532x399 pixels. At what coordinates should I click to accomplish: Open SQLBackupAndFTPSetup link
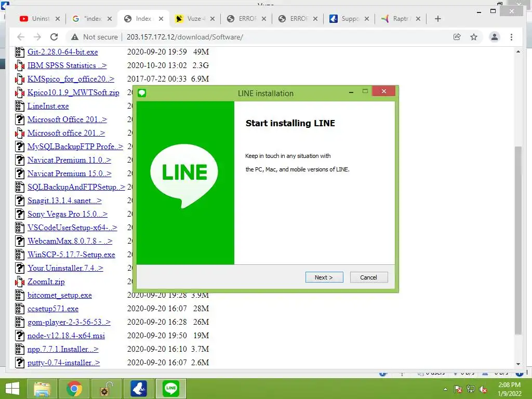(76, 187)
